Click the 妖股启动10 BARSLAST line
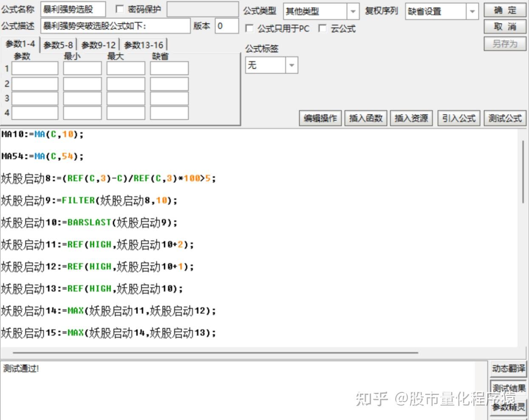 [89, 223]
